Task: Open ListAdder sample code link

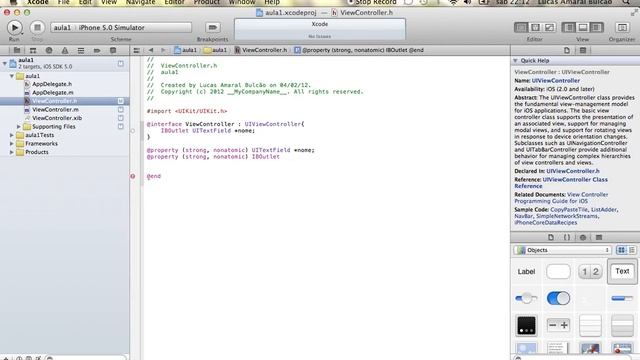Action: point(604,209)
